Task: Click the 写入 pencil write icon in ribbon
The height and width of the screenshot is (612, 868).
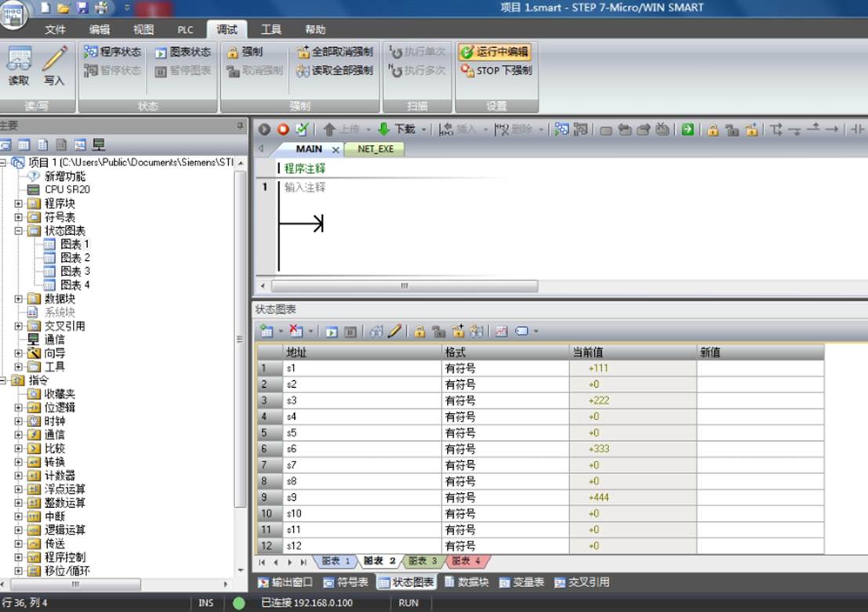Action: [x=54, y=65]
